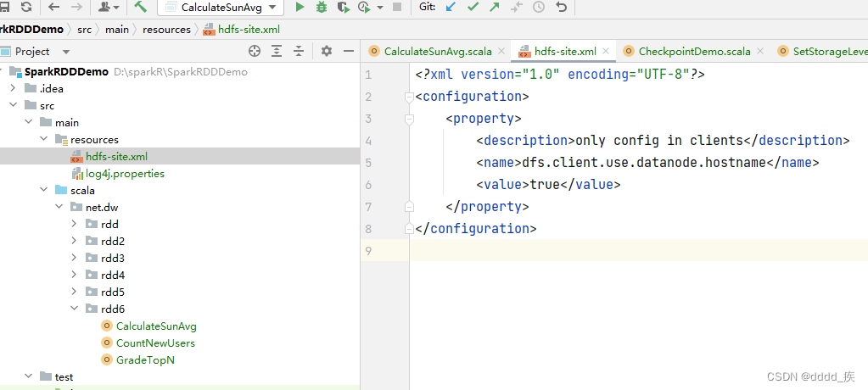Image resolution: width=868 pixels, height=390 pixels.
Task: Close the CheckpointDemo.scala tab
Action: pos(760,52)
